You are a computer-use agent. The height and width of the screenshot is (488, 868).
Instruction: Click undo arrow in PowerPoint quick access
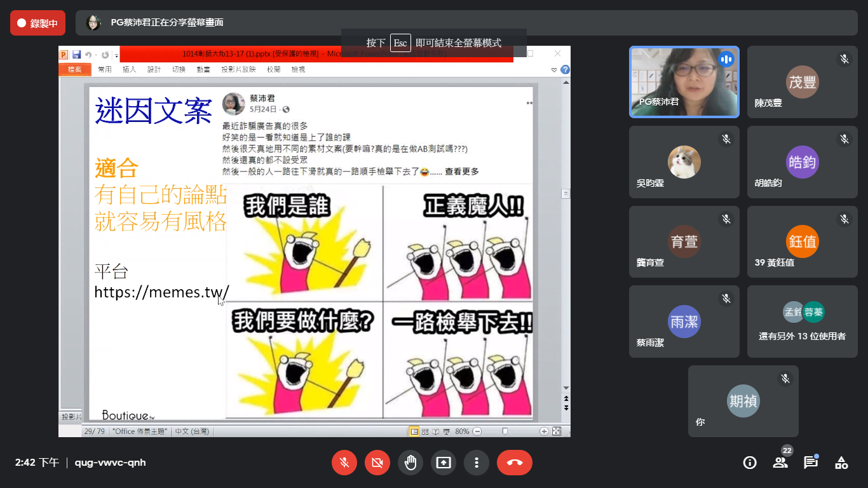pyautogui.click(x=88, y=55)
